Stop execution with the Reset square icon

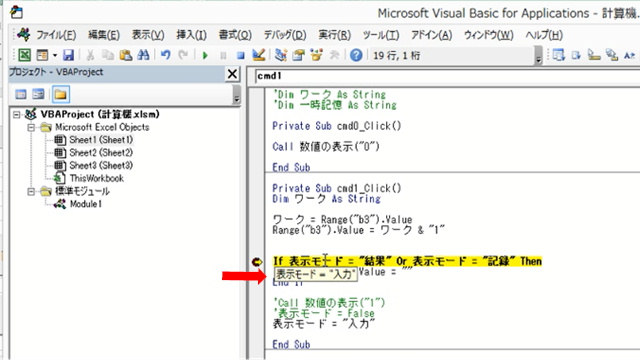pyautogui.click(x=240, y=55)
